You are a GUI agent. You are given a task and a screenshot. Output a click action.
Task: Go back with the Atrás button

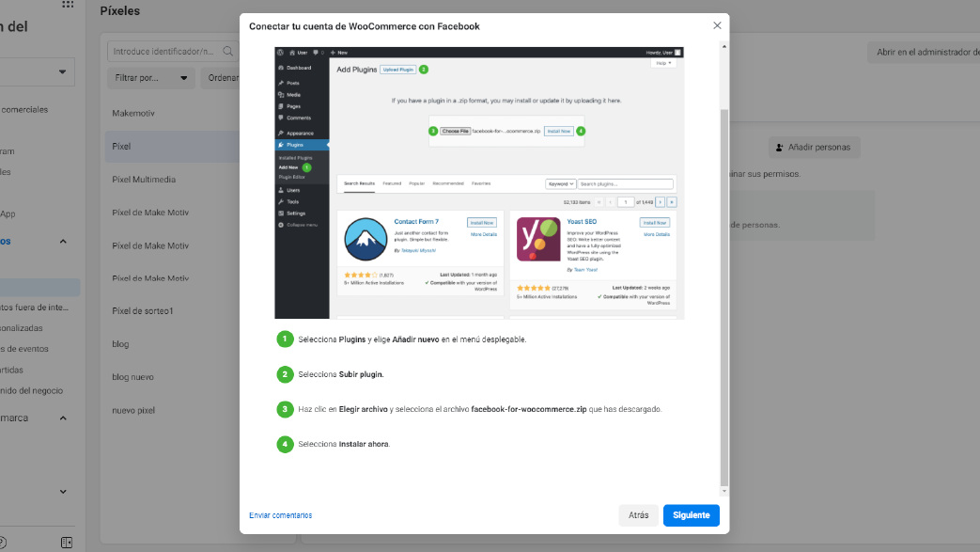click(638, 515)
